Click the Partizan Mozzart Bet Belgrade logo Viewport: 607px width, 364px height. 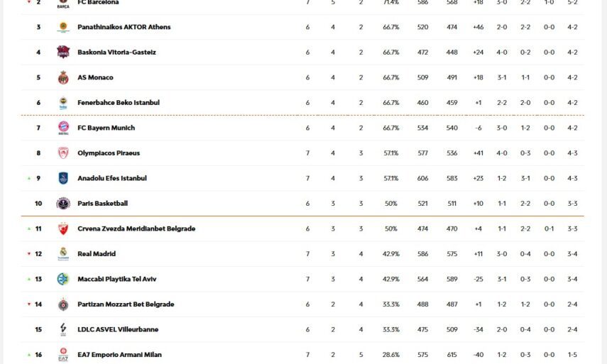pos(63,304)
